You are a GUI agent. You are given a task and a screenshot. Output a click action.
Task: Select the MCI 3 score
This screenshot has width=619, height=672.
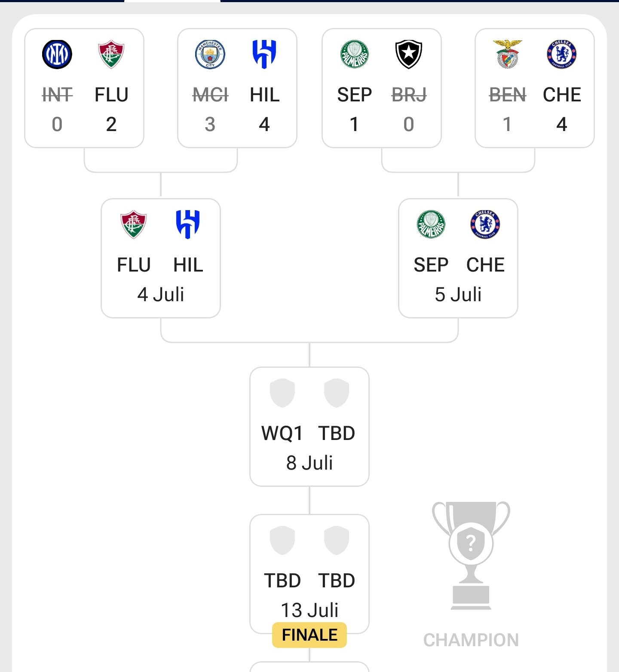click(x=210, y=125)
